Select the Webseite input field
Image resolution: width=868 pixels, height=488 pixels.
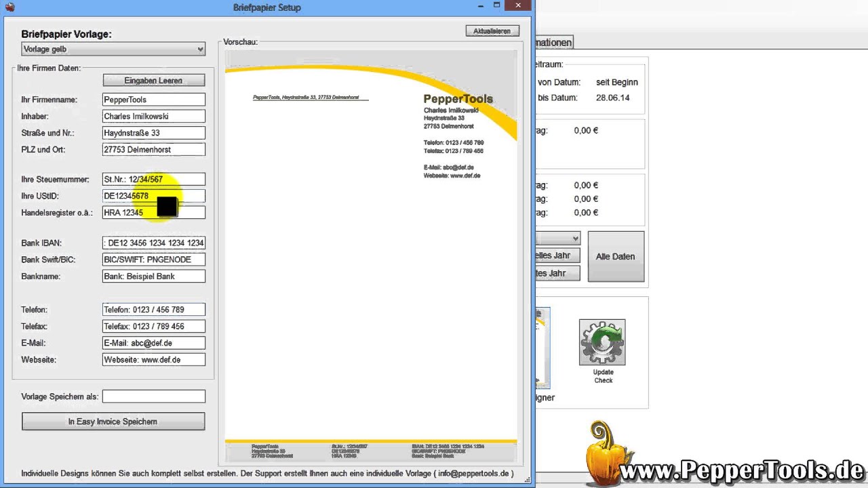tap(154, 360)
